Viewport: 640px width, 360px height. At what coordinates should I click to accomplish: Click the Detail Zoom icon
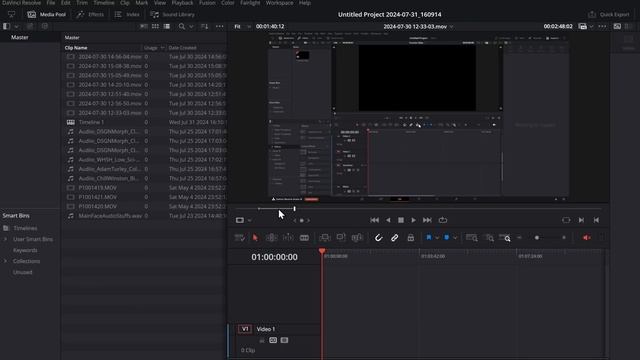click(x=489, y=238)
